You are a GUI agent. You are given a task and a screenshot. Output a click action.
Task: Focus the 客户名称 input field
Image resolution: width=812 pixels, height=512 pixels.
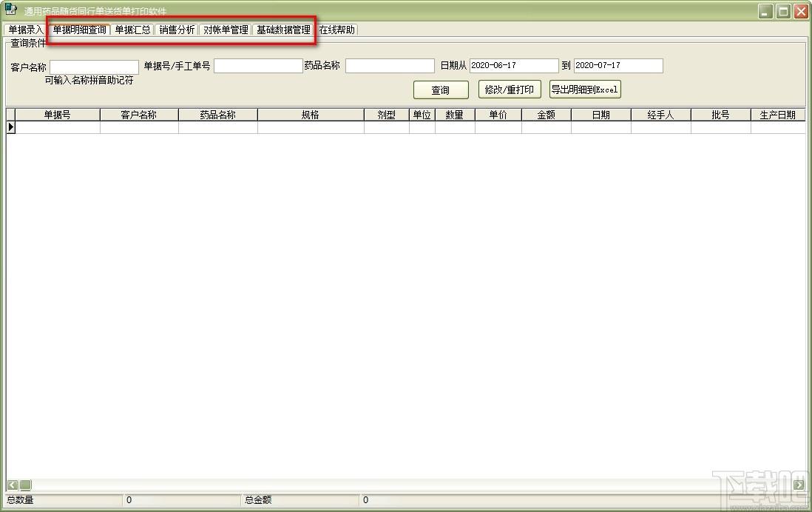94,67
